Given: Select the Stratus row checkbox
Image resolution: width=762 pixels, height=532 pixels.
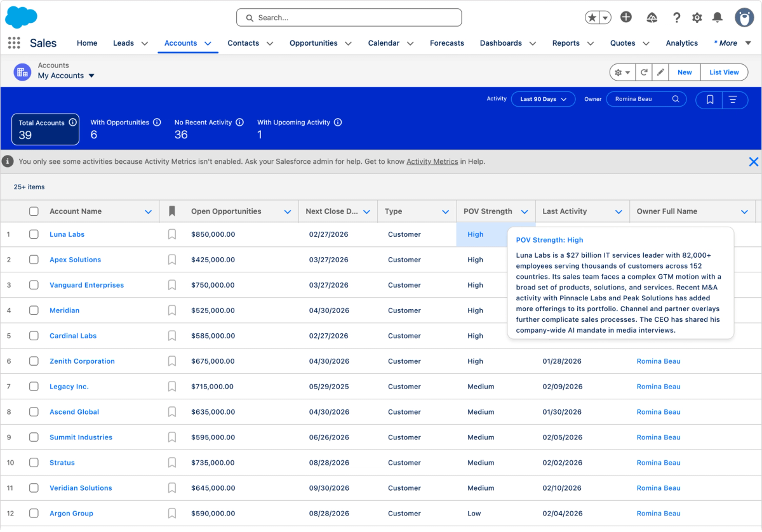Looking at the screenshot, I should click(x=34, y=463).
